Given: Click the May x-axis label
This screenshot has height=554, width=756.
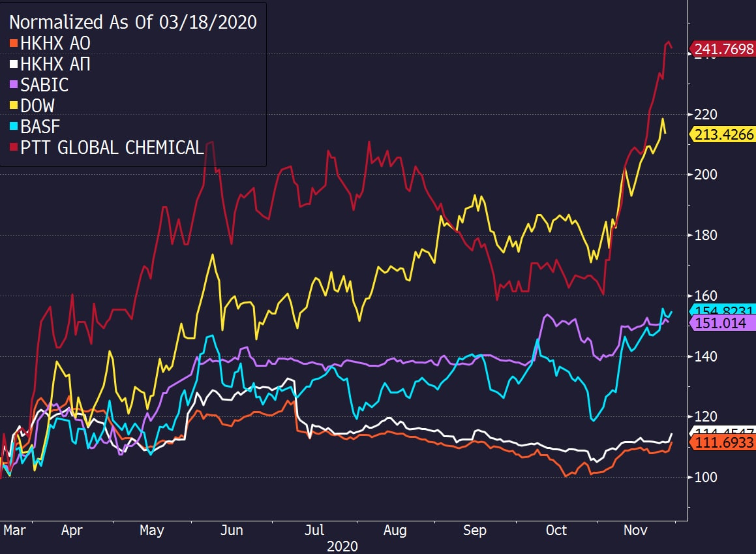Looking at the screenshot, I should click(x=152, y=531).
